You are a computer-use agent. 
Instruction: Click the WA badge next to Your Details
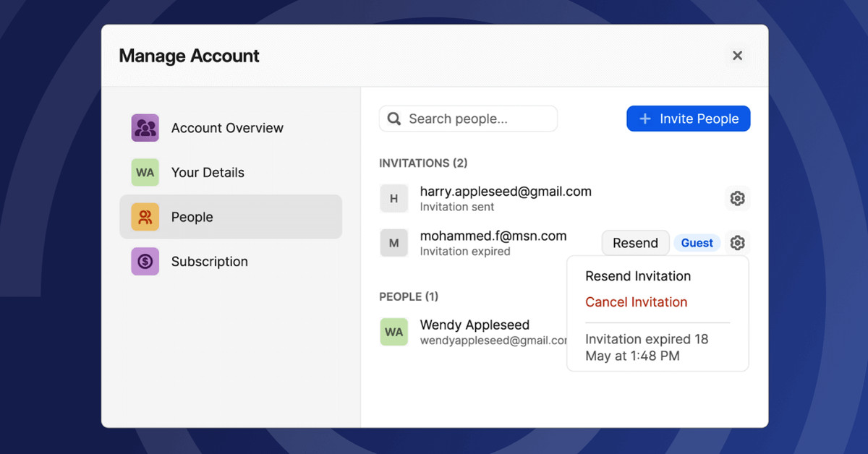pos(145,172)
